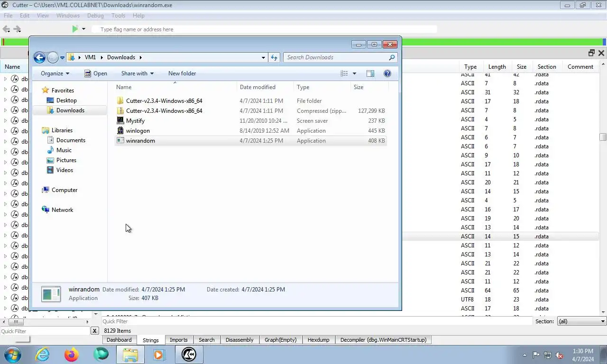This screenshot has height=364, width=607.
Task: Click the UTF8 type cell in strings
Action: 467,300
